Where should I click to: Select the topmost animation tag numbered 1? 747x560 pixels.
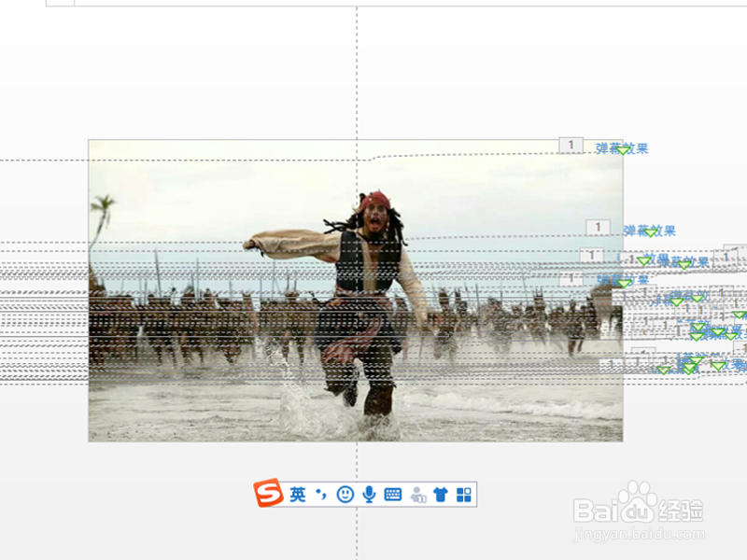click(x=571, y=145)
